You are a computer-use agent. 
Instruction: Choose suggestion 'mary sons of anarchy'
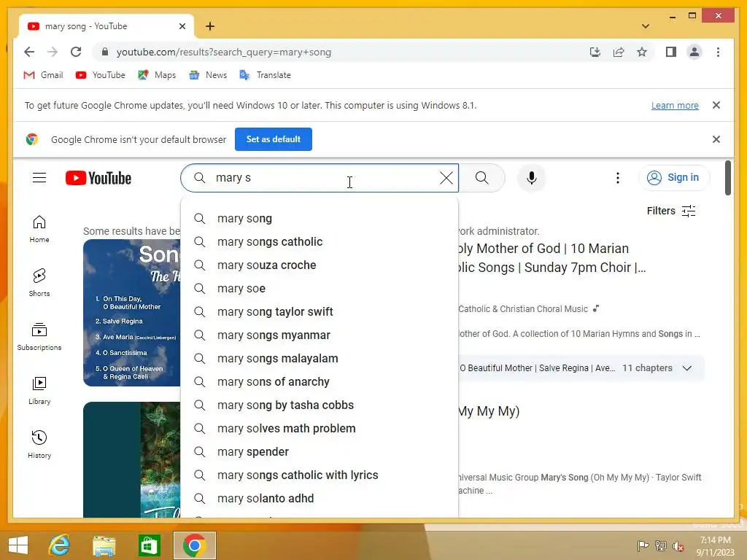[x=320, y=381]
